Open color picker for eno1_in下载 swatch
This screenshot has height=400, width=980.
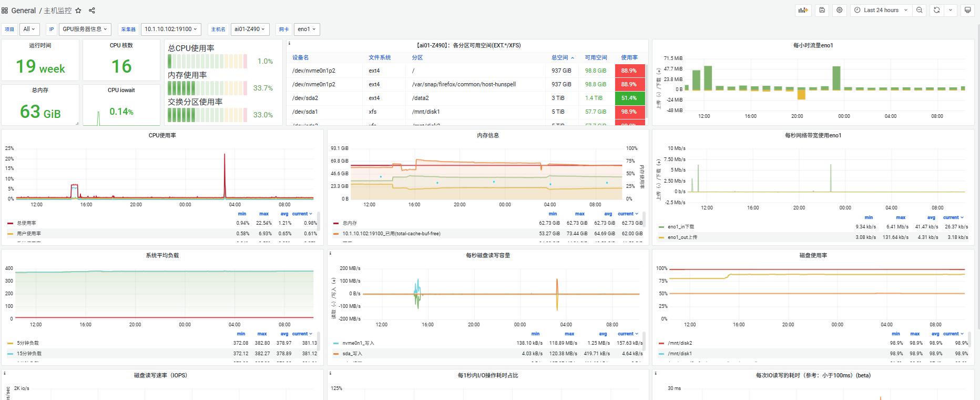click(661, 227)
